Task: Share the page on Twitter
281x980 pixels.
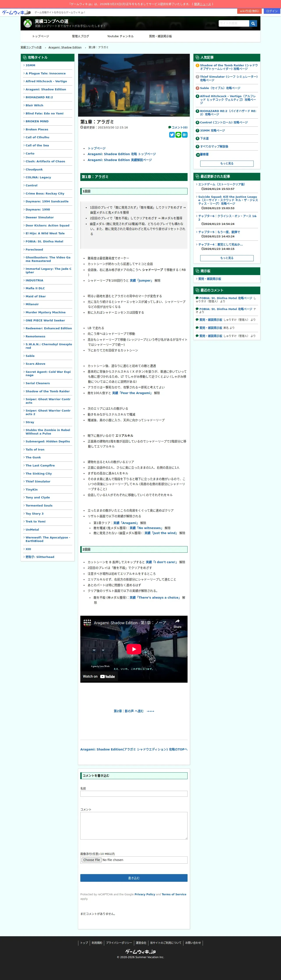Action: [x=172, y=135]
